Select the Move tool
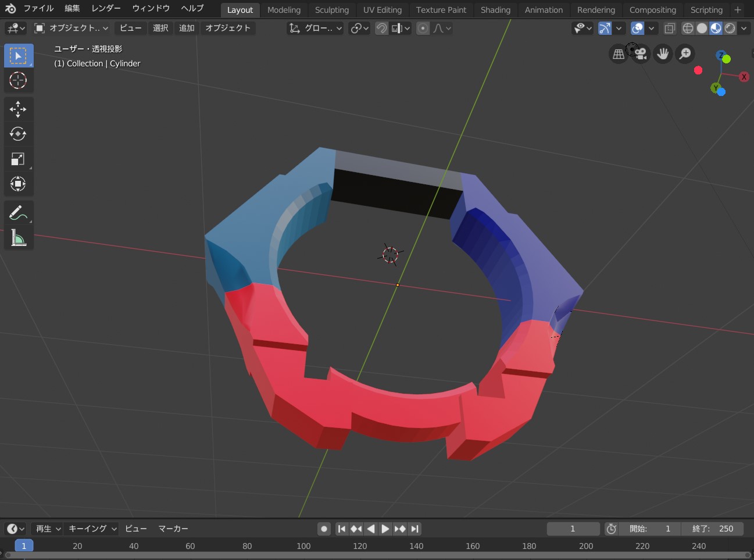The width and height of the screenshot is (754, 560). click(19, 109)
